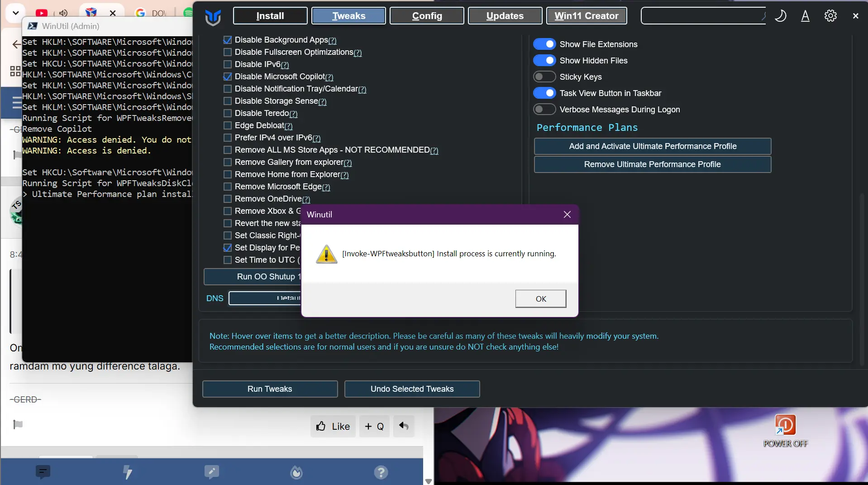
Task: Close the active browser tab with X
Action: point(113,13)
